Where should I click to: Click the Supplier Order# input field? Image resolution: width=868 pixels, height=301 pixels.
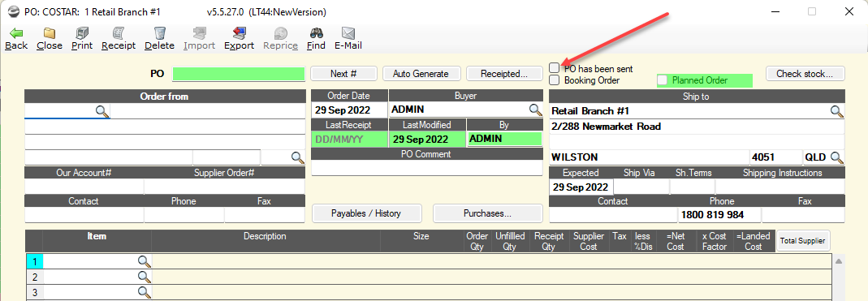(224, 187)
